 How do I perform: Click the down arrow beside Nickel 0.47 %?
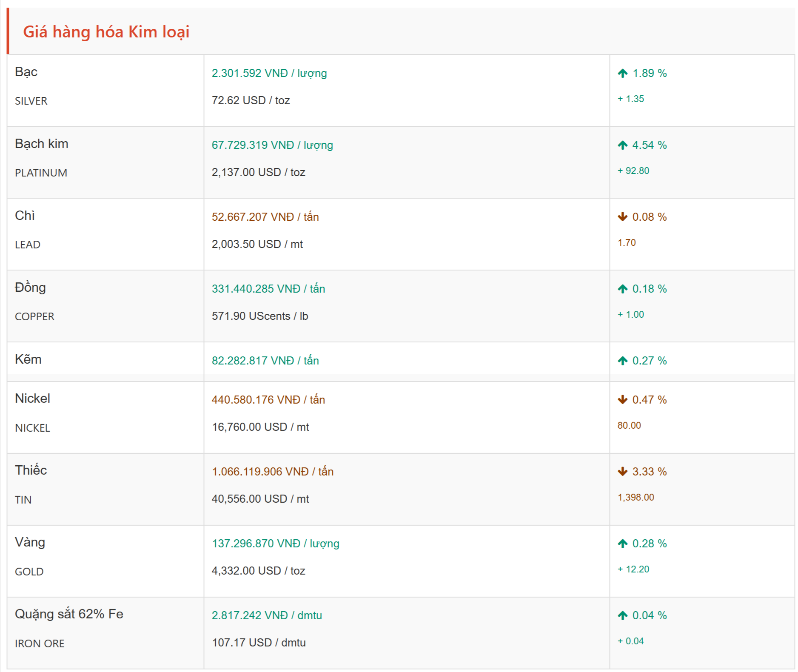622,400
